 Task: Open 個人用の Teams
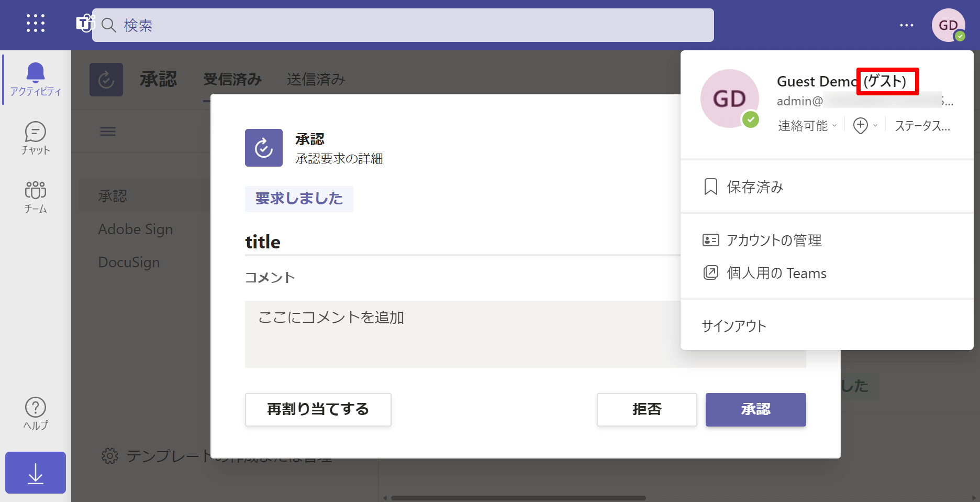[827, 273]
